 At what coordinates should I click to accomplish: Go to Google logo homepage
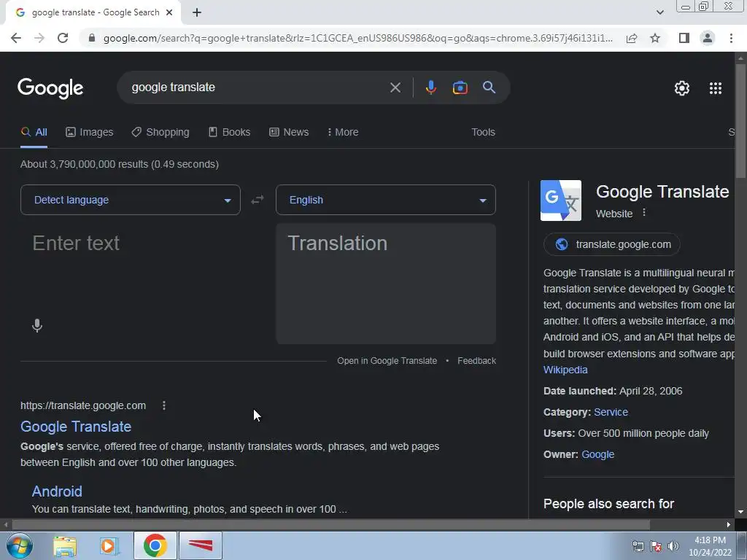(50, 88)
